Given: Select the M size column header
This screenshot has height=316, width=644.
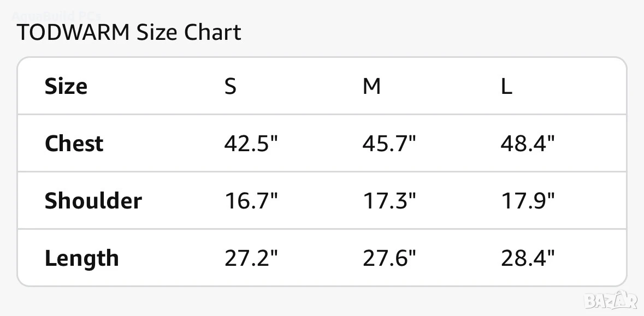Looking at the screenshot, I should click(371, 87).
